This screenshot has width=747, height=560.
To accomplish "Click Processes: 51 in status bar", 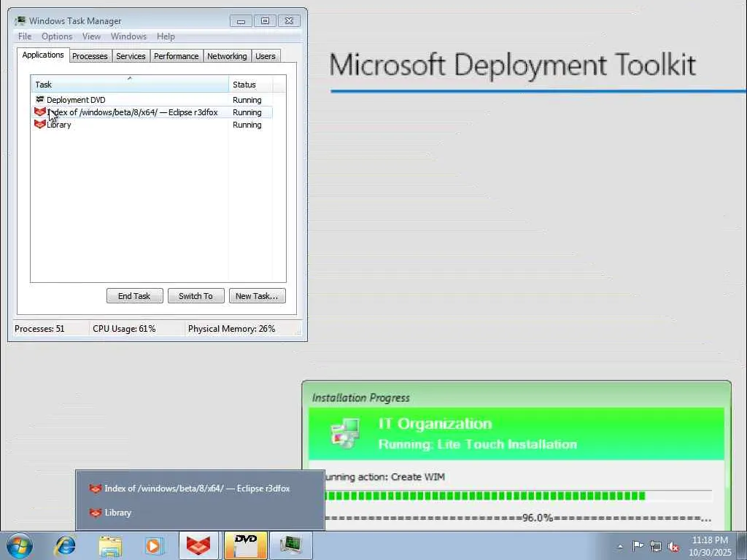I will pyautogui.click(x=39, y=329).
